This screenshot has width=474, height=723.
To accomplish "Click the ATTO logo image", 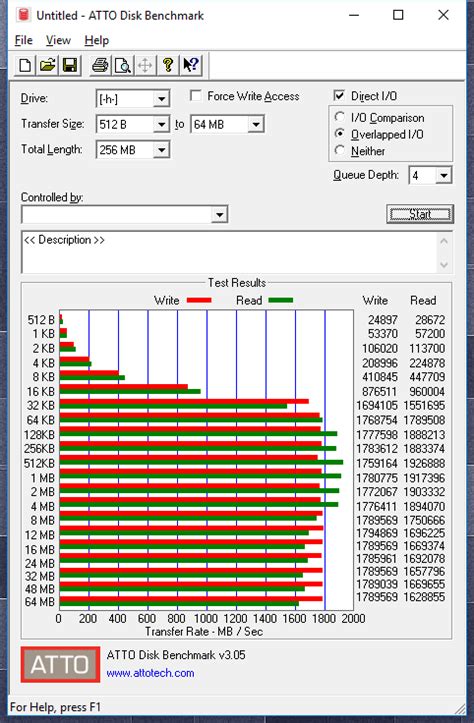I will (x=60, y=664).
